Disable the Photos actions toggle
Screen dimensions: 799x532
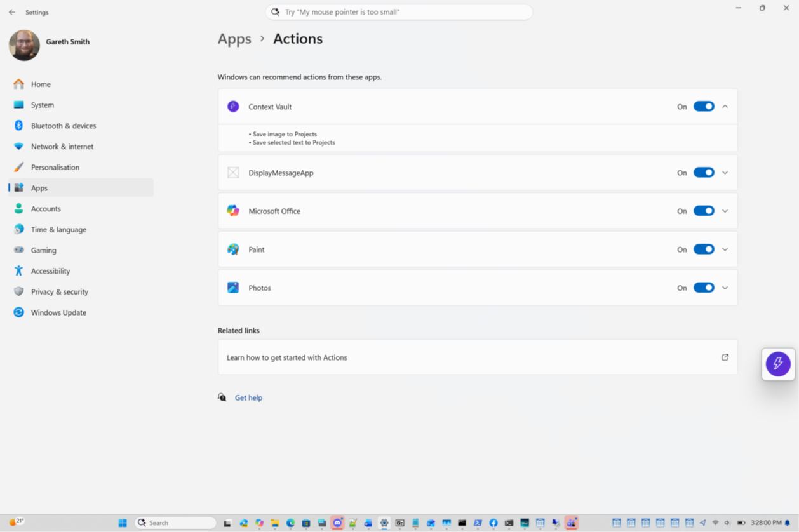[x=704, y=288]
